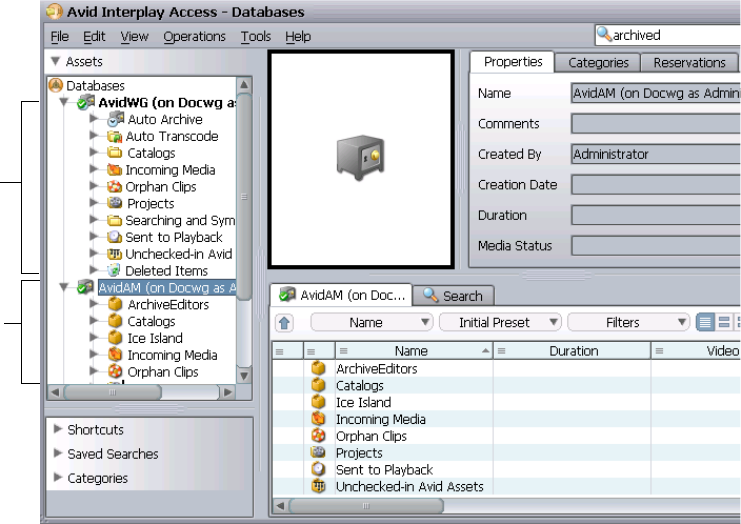Viewport: 741px width, 524px height.
Task: Select the Searching and Sym folder row
Action: (x=171, y=220)
